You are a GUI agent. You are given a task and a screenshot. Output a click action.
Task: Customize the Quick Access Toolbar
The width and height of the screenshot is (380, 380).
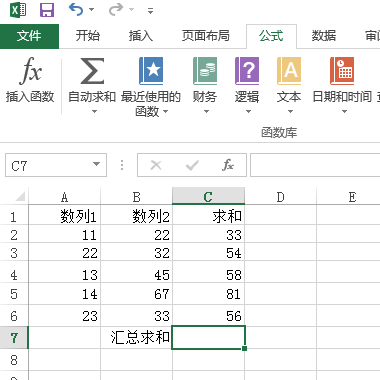point(150,11)
